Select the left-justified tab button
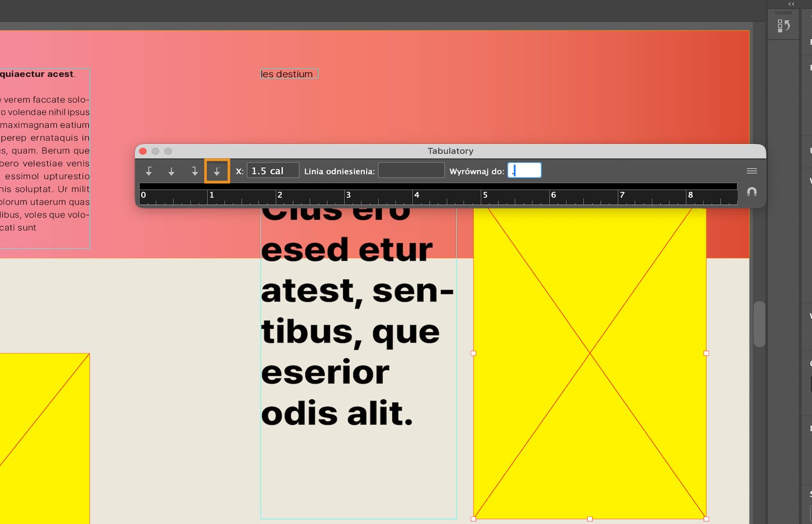Image resolution: width=812 pixels, height=524 pixels. pos(149,171)
